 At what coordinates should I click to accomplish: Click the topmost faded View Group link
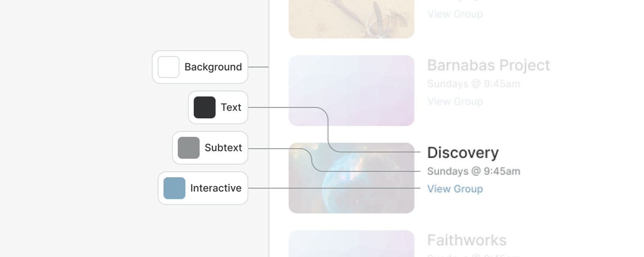pos(455,14)
